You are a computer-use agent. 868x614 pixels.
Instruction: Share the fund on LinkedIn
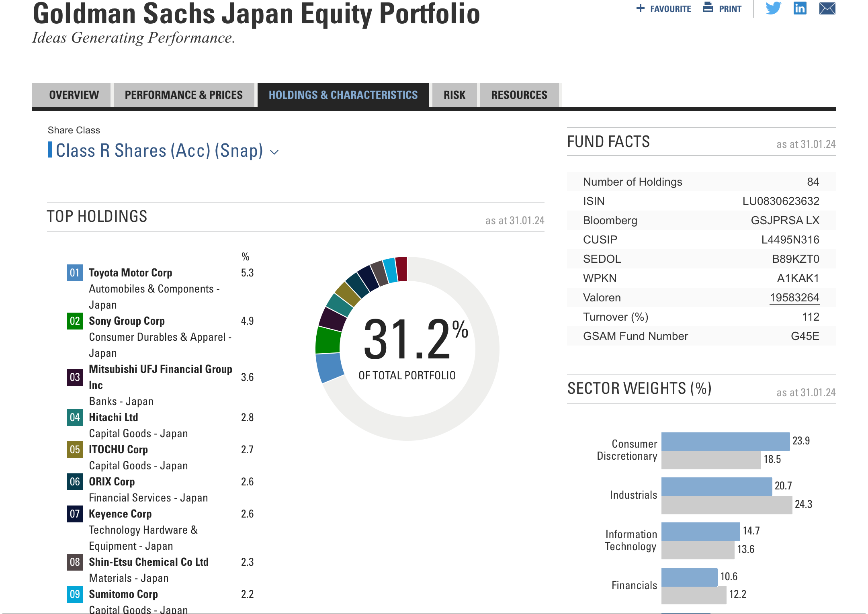800,8
